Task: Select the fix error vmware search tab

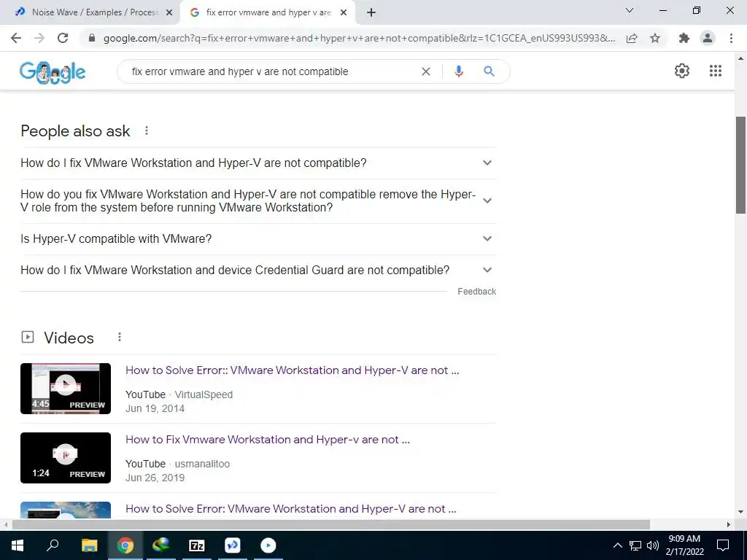Action: pos(267,13)
